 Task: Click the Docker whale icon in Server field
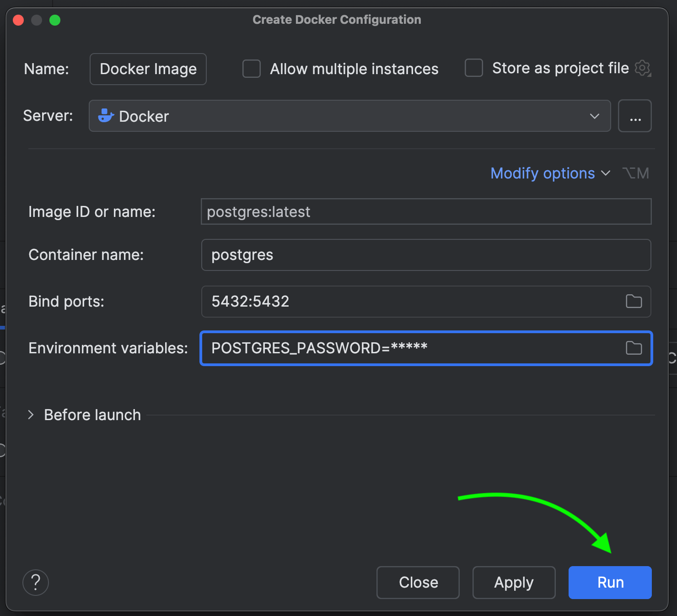pos(106,116)
